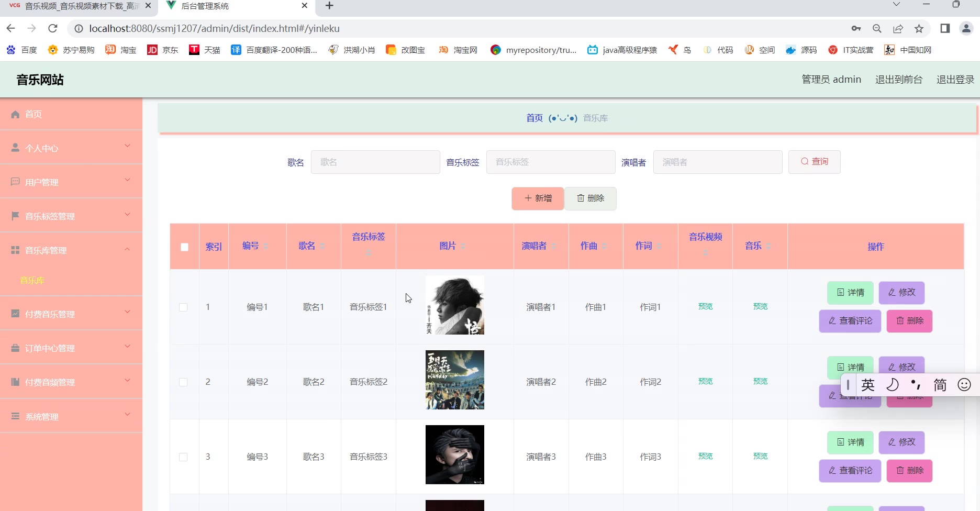980x511 pixels.
Task: Open the browser tab list dropdown arrow
Action: pos(896,5)
